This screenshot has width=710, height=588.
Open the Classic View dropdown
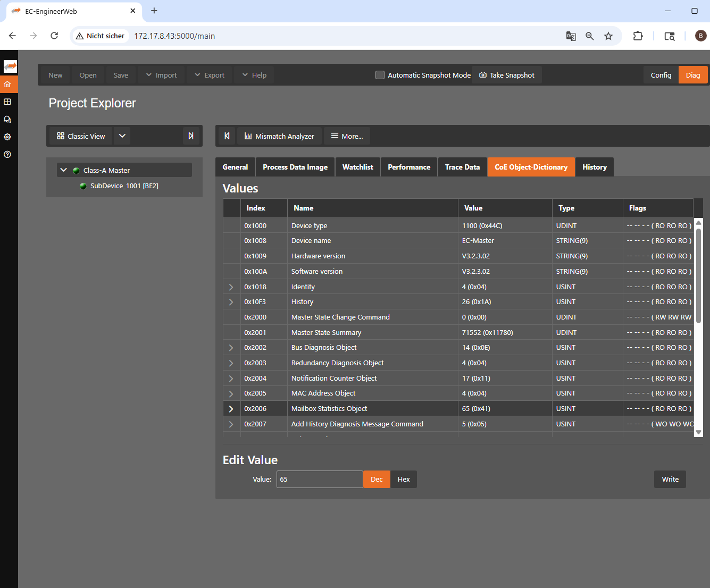(x=122, y=136)
